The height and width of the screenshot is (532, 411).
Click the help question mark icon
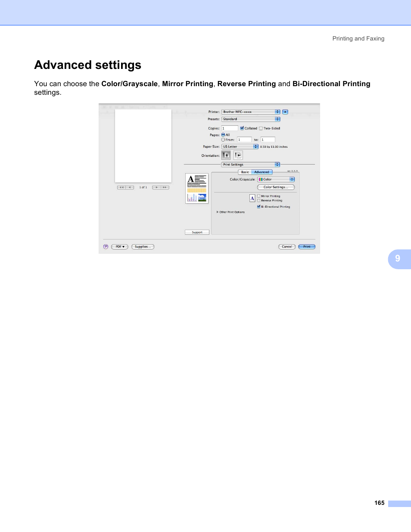point(106,247)
